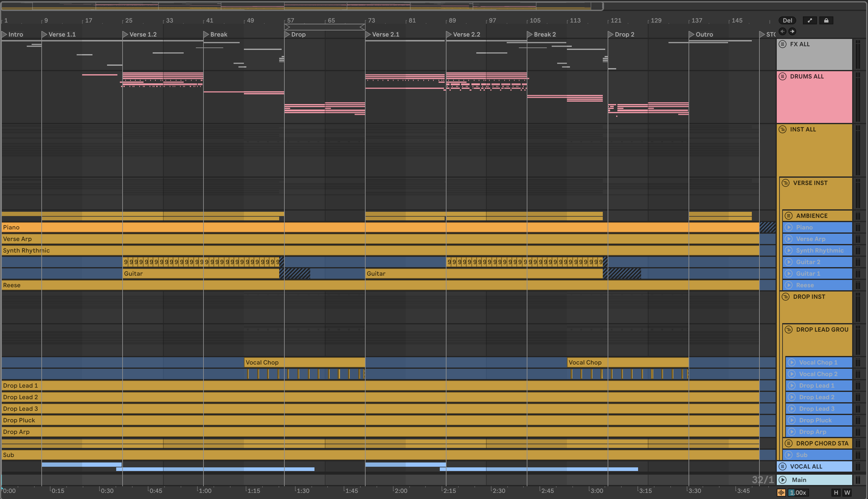
Task: Select the orange Piano clip
Action: click(380, 227)
